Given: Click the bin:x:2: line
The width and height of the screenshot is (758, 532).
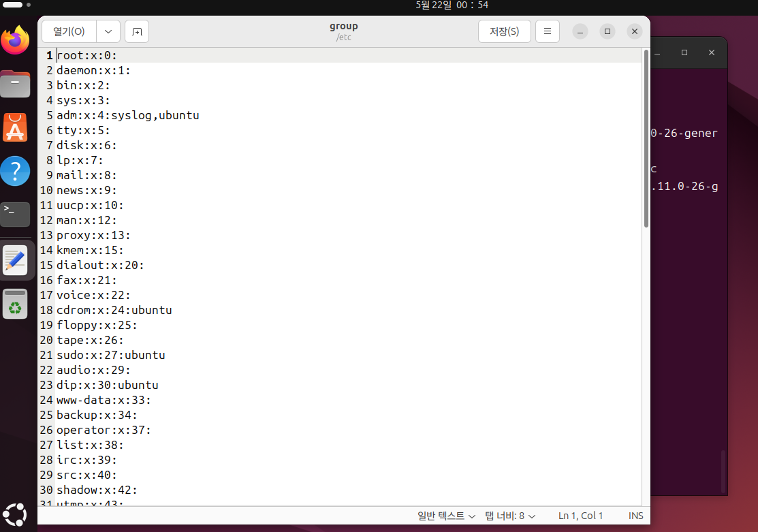Looking at the screenshot, I should (x=83, y=86).
